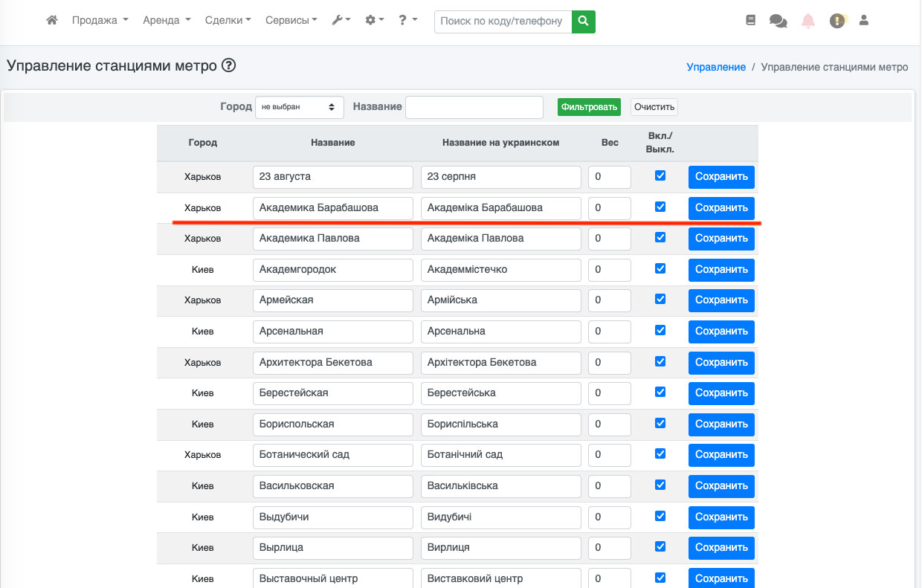Open the Сервисы menu
This screenshot has height=588, width=922.
click(291, 21)
